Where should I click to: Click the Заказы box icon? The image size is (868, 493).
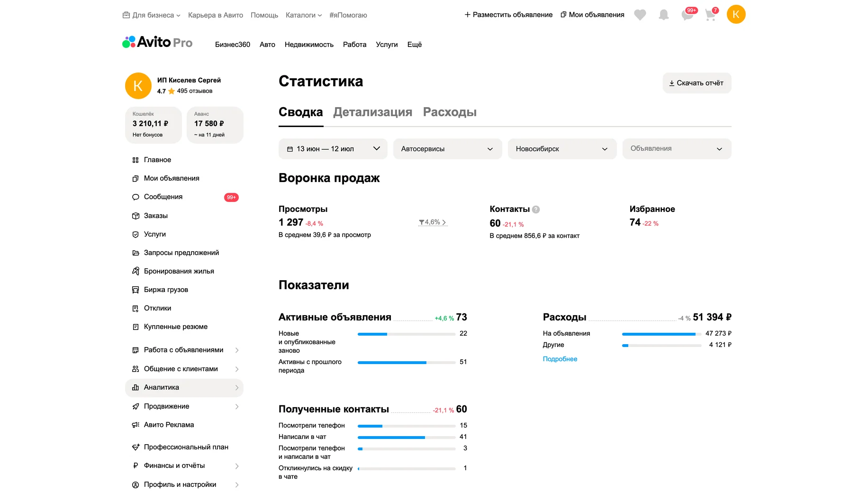click(136, 216)
